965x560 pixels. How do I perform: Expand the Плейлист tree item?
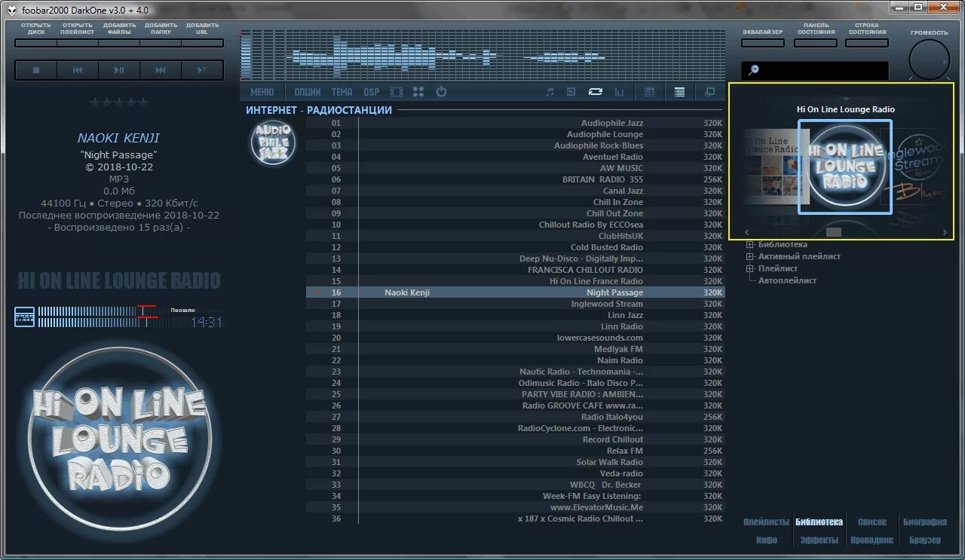[x=749, y=268]
